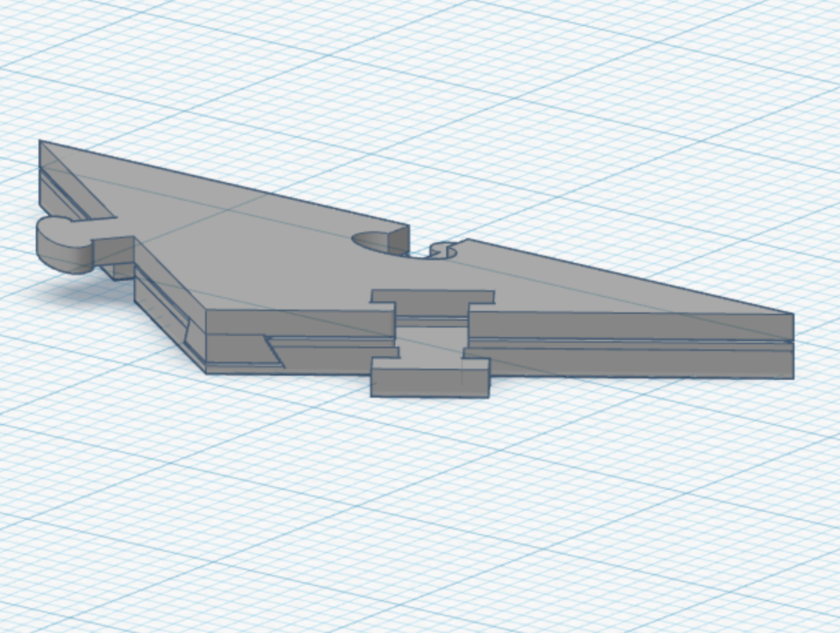Click the small hook beside the cutout
The width and height of the screenshot is (840, 633).
click(442, 250)
